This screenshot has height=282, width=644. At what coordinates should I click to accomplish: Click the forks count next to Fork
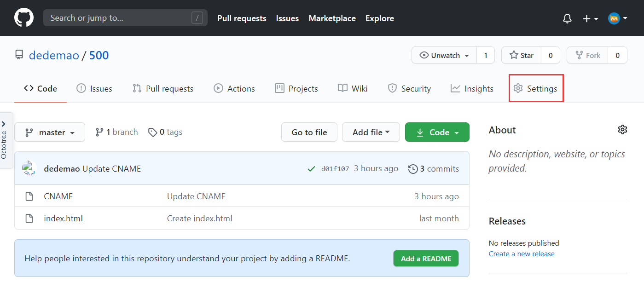click(618, 55)
